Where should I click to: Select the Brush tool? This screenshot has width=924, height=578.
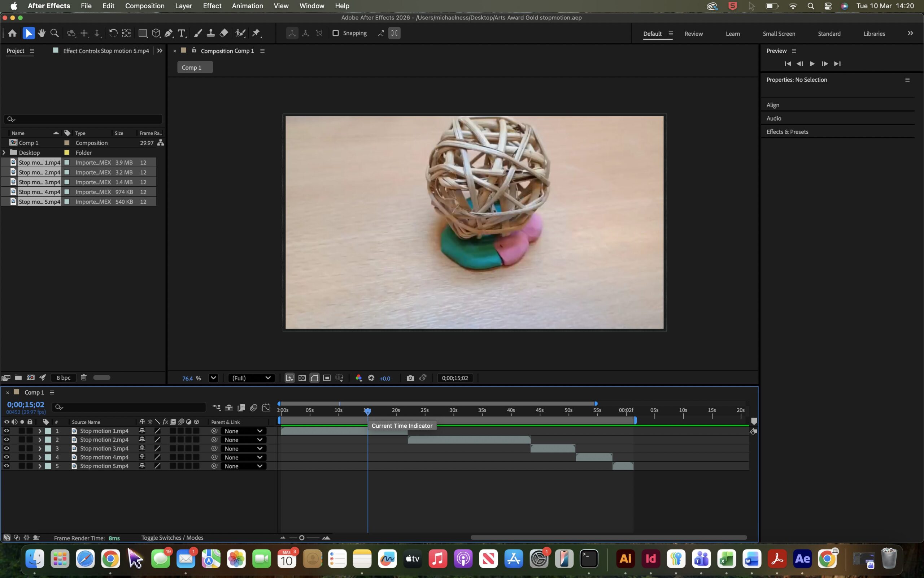point(198,33)
